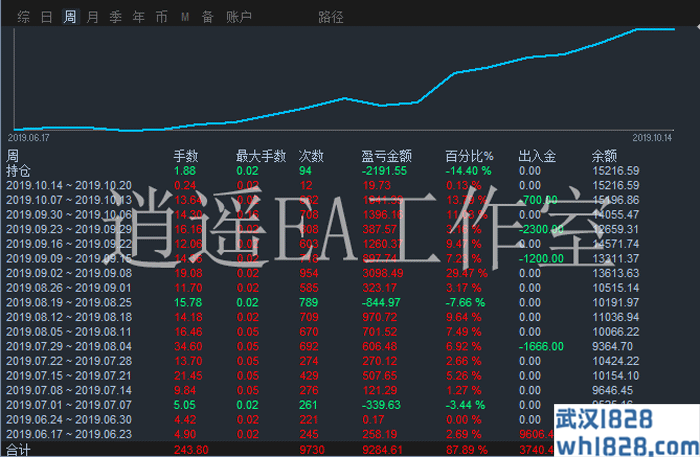Click the chart end date 2019.10.14
700x457 pixels.
click(652, 138)
